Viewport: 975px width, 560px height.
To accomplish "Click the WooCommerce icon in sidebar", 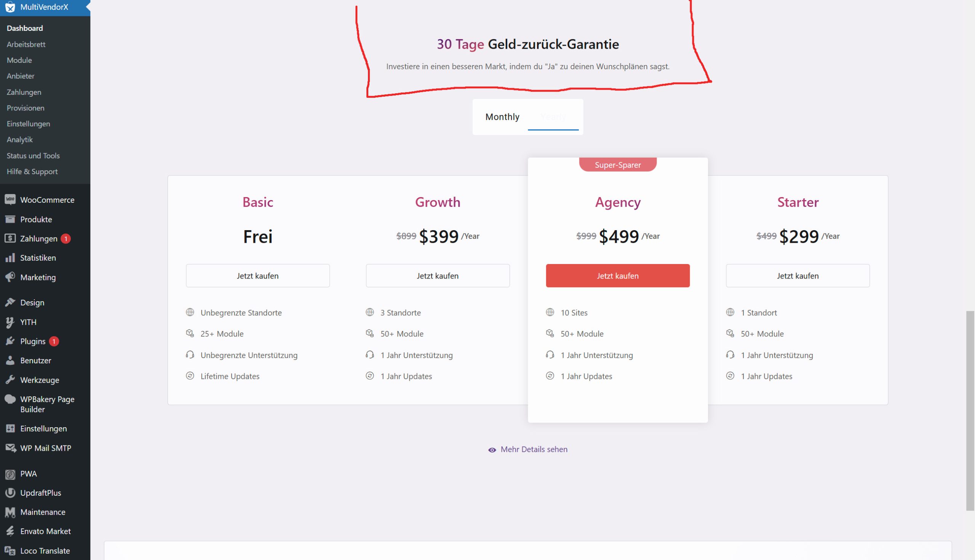I will [x=10, y=200].
